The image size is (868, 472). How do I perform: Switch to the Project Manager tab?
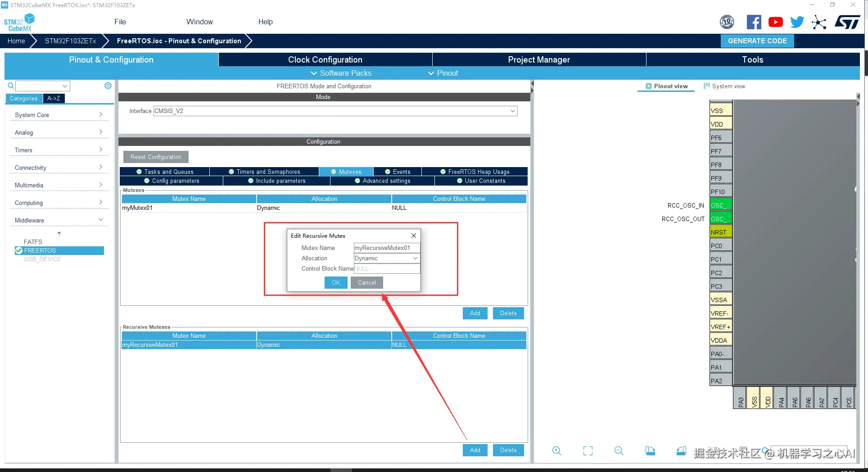539,59
